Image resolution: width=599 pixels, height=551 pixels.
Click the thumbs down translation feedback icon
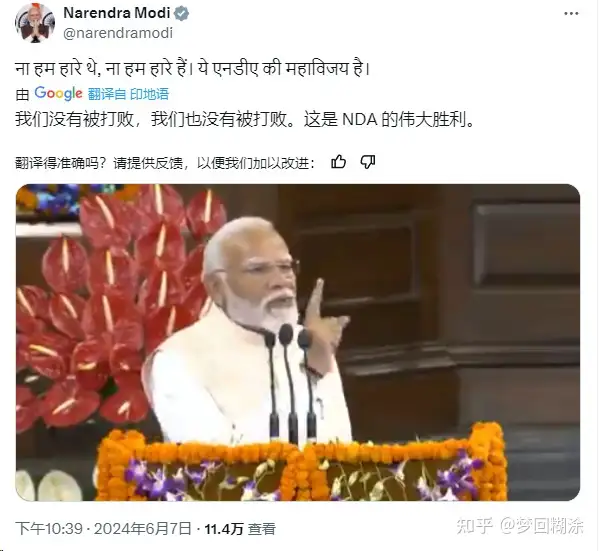pyautogui.click(x=368, y=162)
